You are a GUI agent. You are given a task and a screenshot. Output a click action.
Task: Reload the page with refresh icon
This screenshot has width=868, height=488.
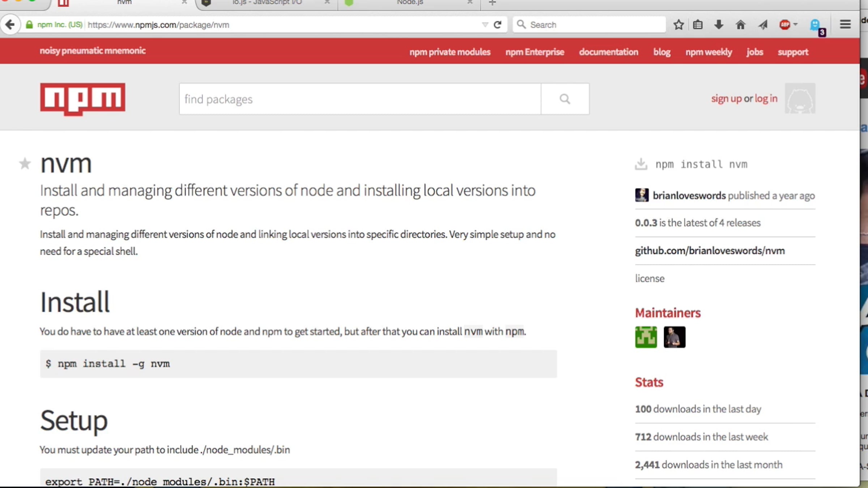click(498, 25)
